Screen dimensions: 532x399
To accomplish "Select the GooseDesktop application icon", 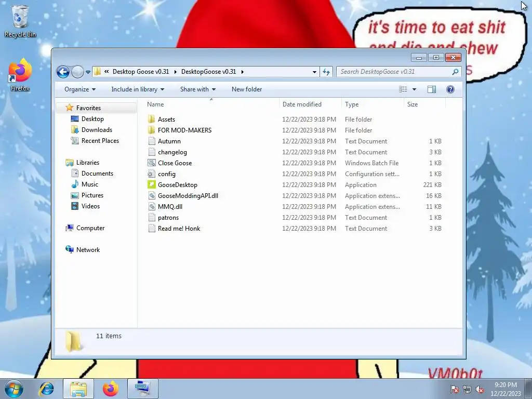I will (152, 184).
